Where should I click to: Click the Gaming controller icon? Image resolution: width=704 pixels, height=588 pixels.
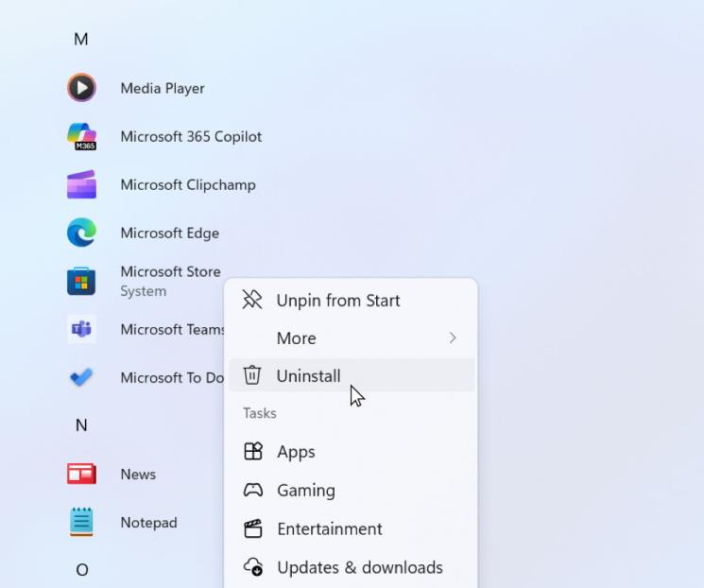[252, 490]
